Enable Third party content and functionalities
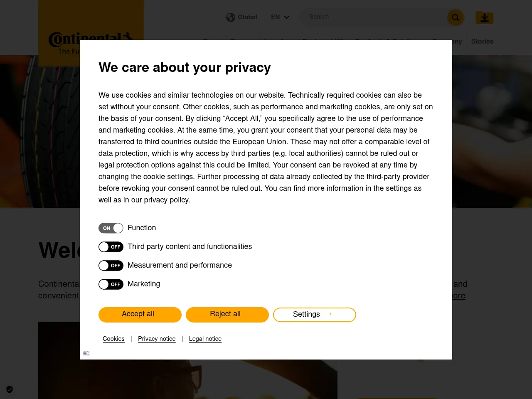 [x=111, y=246]
